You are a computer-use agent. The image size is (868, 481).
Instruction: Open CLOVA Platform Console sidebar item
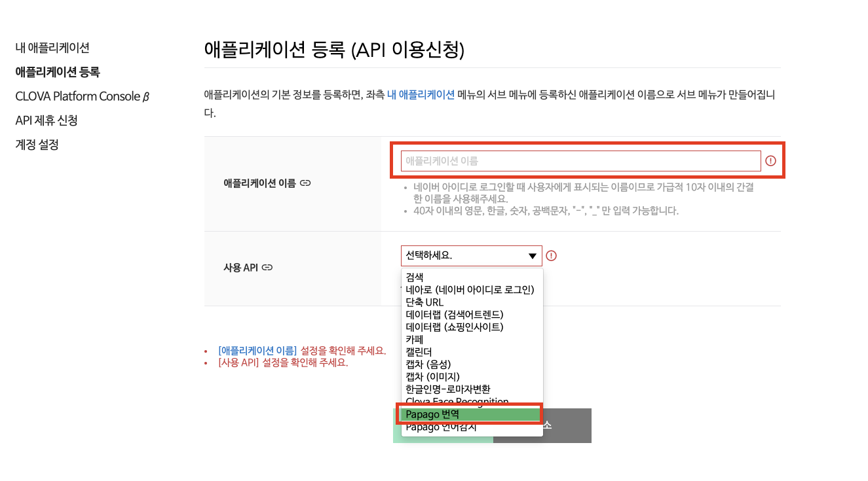coord(83,96)
